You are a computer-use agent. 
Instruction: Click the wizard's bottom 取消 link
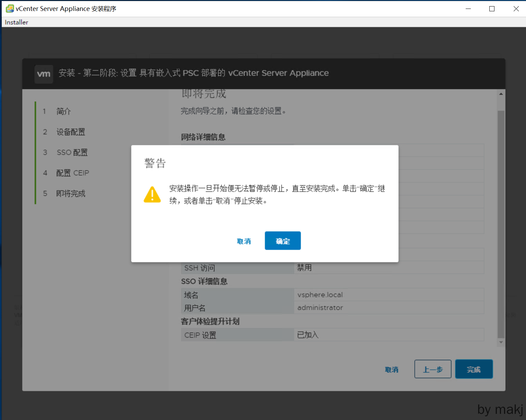391,370
